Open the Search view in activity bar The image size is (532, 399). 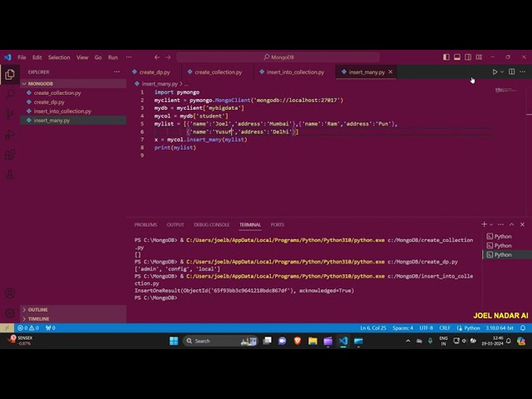(x=10, y=94)
